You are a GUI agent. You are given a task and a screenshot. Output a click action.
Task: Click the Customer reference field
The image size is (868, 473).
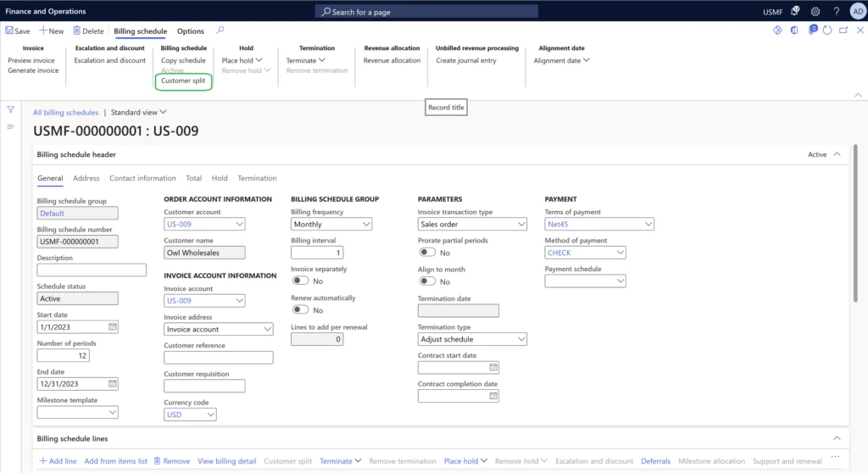(218, 357)
